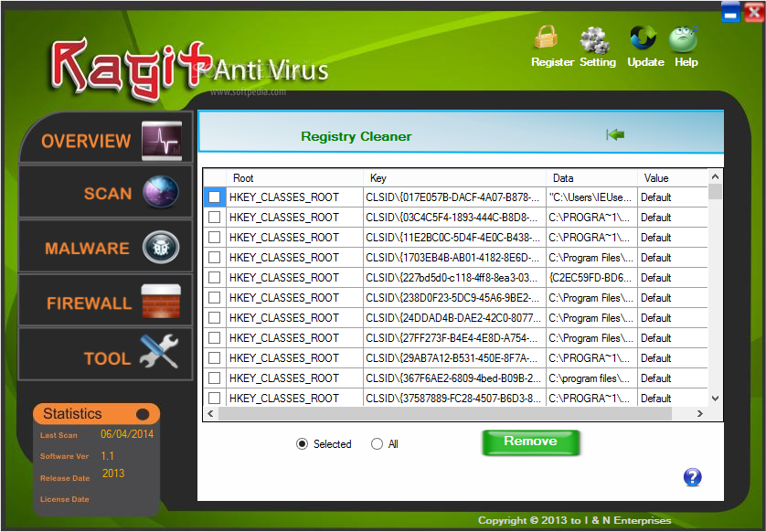The image size is (766, 532).
Task: Open the Help face icon
Action: pyautogui.click(x=683, y=39)
